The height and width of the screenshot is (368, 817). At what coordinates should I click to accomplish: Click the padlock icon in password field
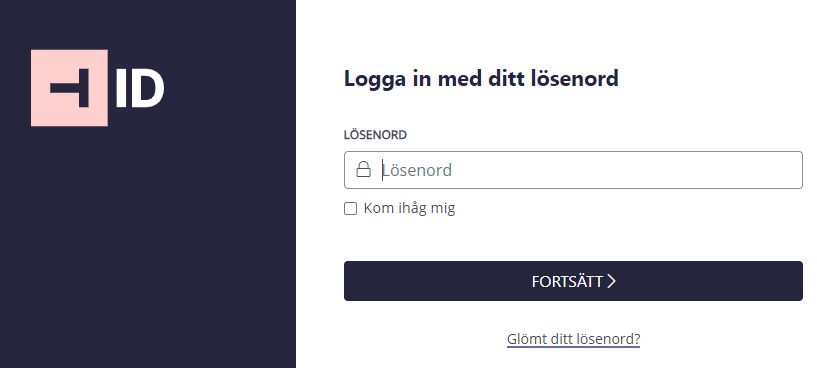tap(363, 169)
